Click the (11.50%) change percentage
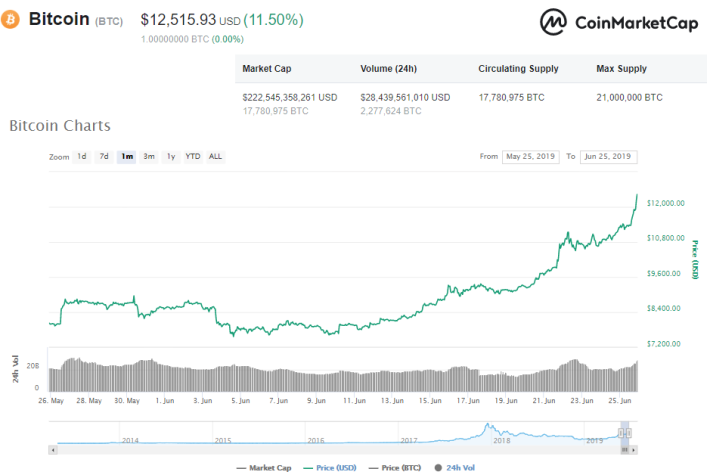The width and height of the screenshot is (710, 475). [x=273, y=19]
